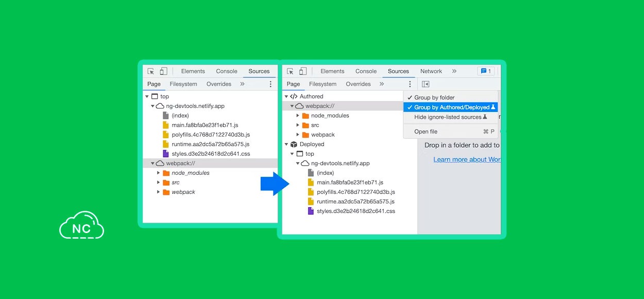The image size is (644, 299).
Task: Open the issues badge showing 1
Action: [x=485, y=71]
